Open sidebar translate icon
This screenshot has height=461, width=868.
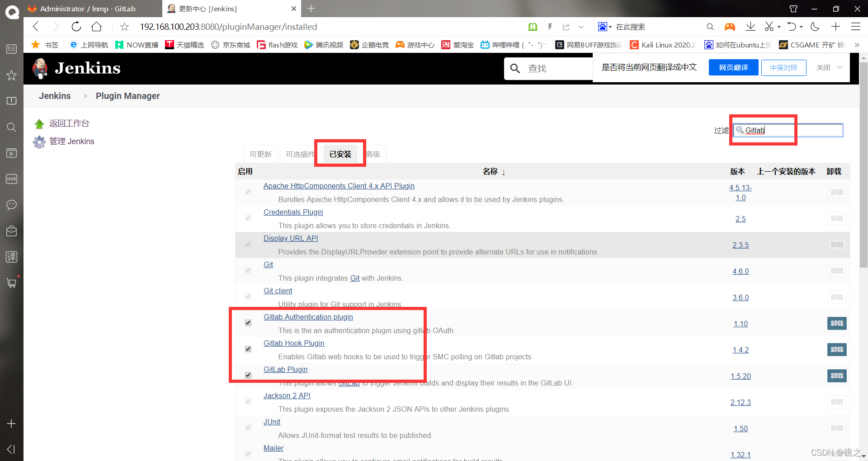pos(12,257)
